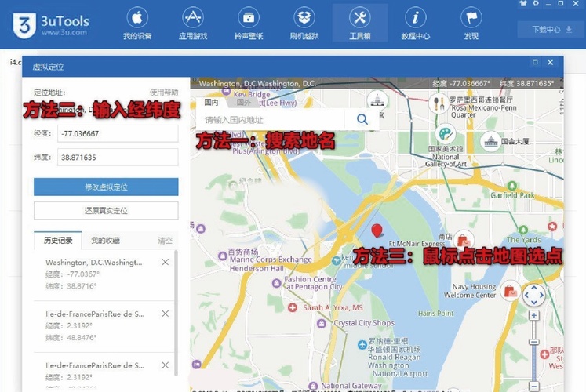Image resolution: width=586 pixels, height=392 pixels.
Task: Click Navy Housing Welcome Center shop icon
Action: [510, 290]
